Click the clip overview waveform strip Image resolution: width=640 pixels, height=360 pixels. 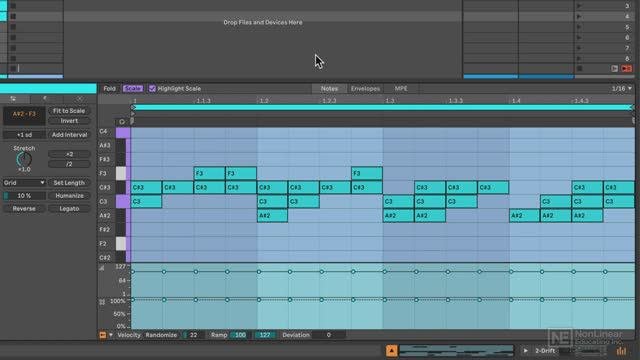[456, 351]
